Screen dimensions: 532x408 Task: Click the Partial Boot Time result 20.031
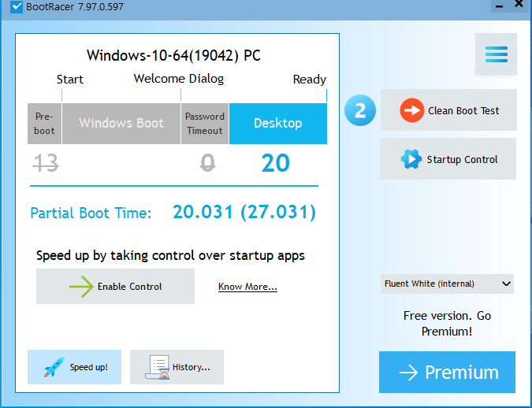203,213
